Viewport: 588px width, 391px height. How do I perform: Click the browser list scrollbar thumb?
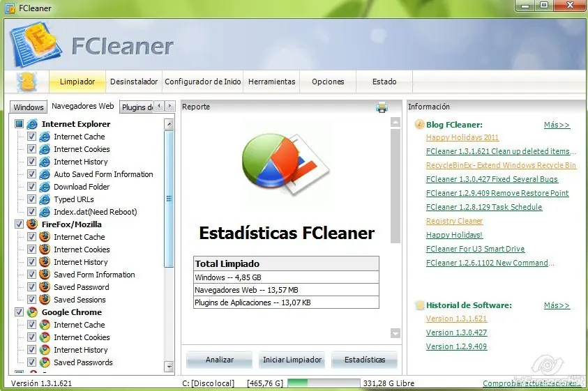[169, 199]
